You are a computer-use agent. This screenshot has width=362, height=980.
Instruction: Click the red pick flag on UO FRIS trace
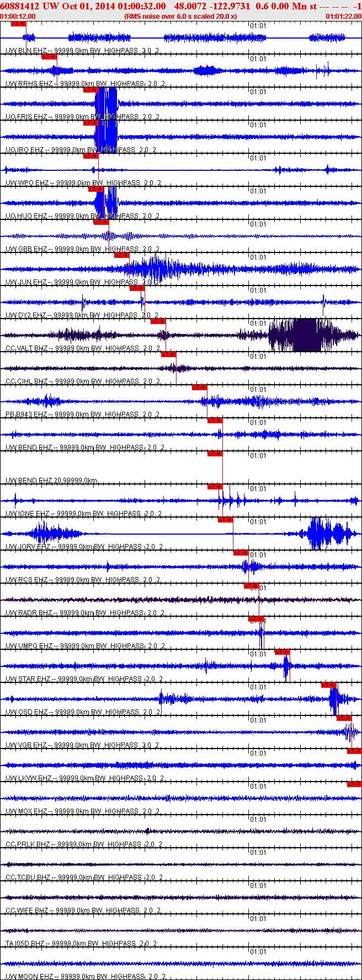[x=91, y=90]
